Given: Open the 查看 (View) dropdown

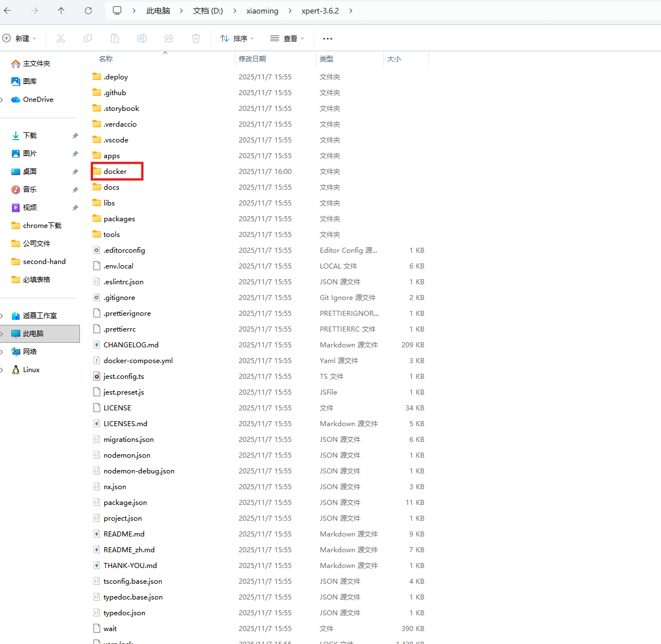Looking at the screenshot, I should 287,38.
